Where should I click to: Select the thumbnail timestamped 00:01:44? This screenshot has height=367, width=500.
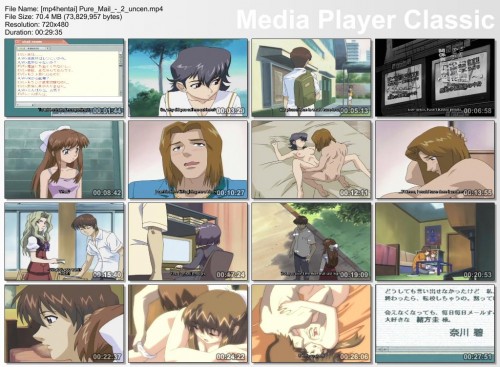pos(64,78)
